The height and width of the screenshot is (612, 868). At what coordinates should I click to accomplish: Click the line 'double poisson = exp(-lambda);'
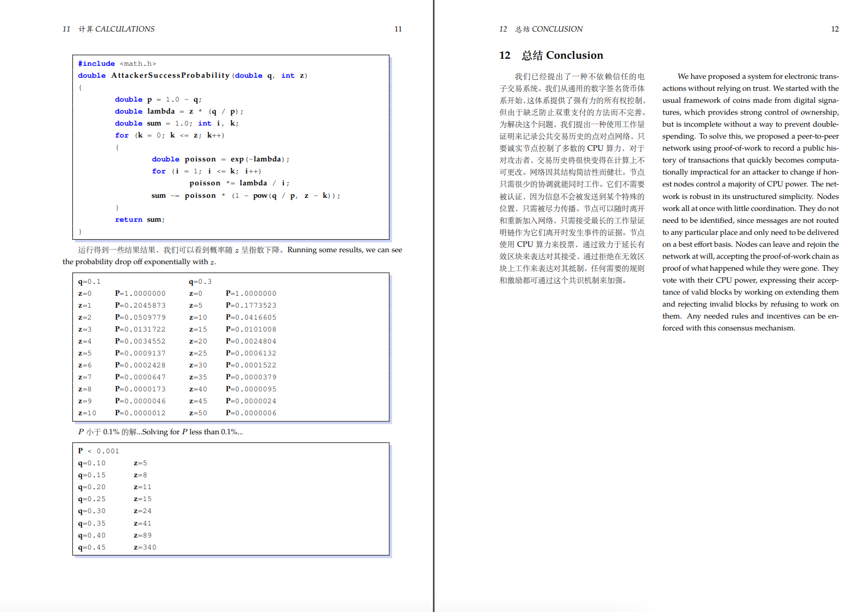pyautogui.click(x=220, y=159)
